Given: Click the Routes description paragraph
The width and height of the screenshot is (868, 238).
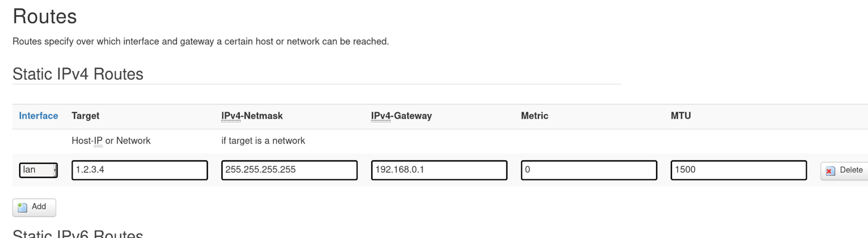Looking at the screenshot, I should 201,42.
